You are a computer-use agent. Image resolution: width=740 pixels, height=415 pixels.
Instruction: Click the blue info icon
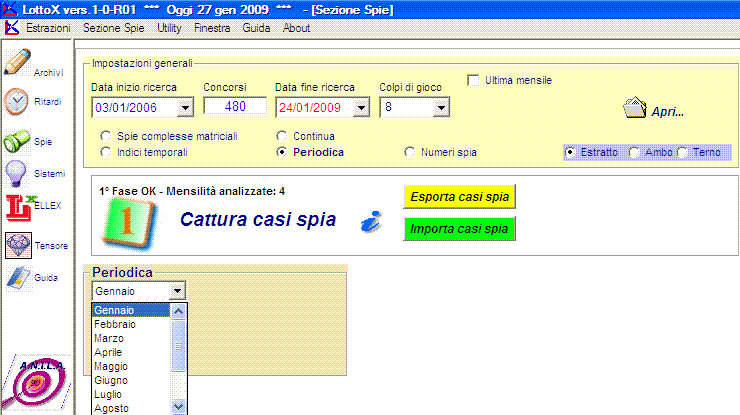click(x=371, y=222)
